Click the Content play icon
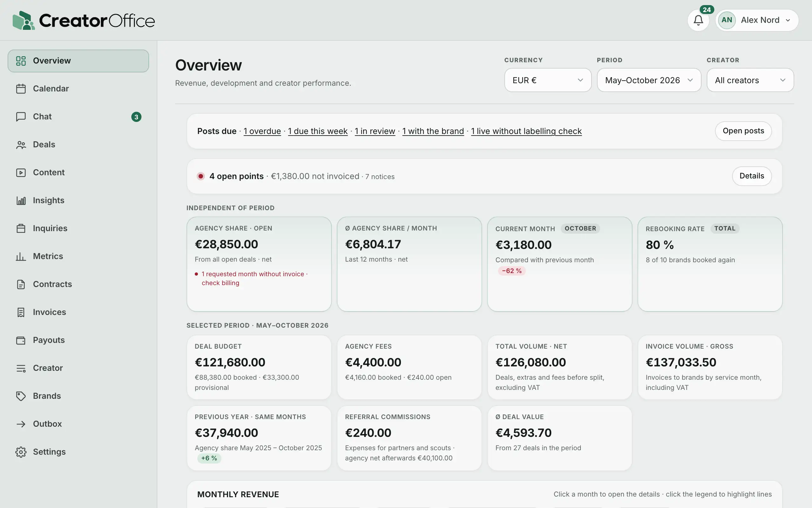Screen dimensions: 812x508 click(21, 172)
